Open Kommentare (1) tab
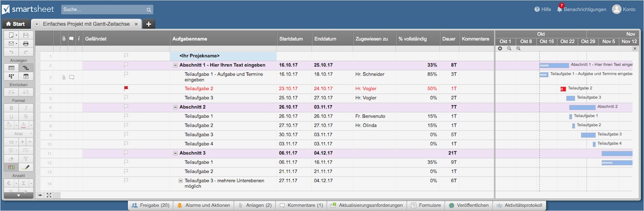The width and height of the screenshot is (644, 211). pos(301,205)
